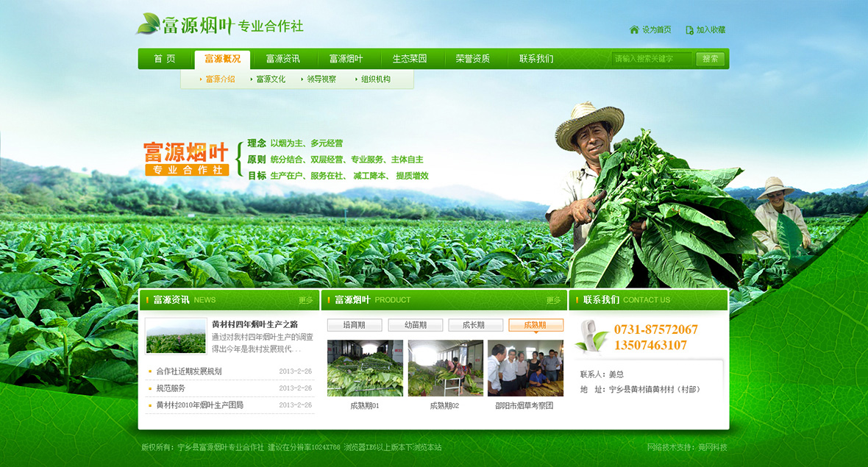Select the 培育期 product tab
868x467 pixels.
[x=355, y=325]
